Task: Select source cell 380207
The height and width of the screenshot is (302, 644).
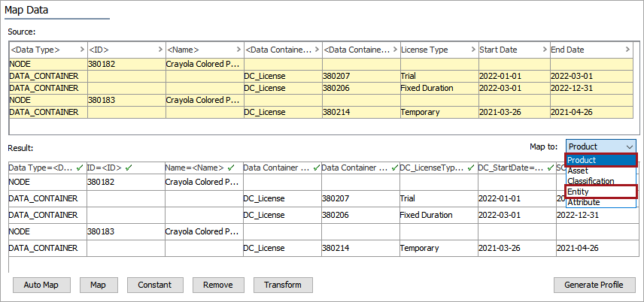Action: (x=361, y=76)
